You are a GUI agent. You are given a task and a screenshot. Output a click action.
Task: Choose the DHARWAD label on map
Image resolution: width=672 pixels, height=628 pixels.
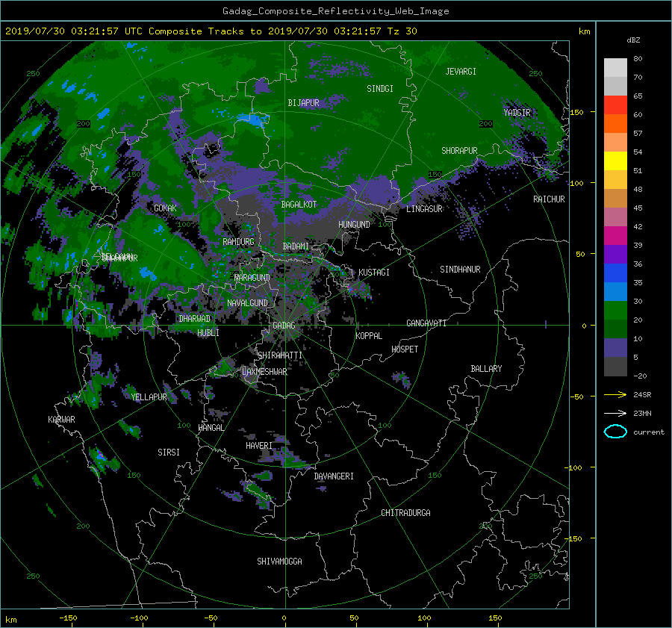tap(194, 319)
